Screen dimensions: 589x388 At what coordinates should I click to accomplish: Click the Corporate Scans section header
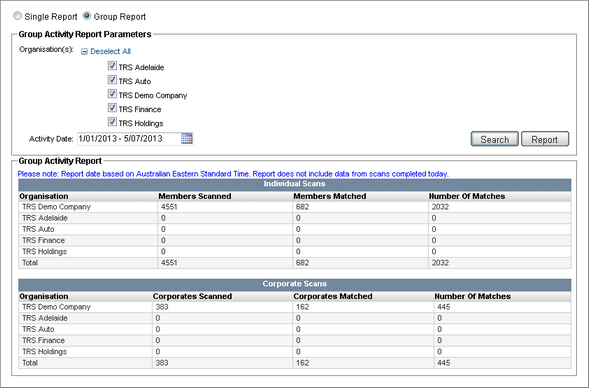pyautogui.click(x=294, y=284)
